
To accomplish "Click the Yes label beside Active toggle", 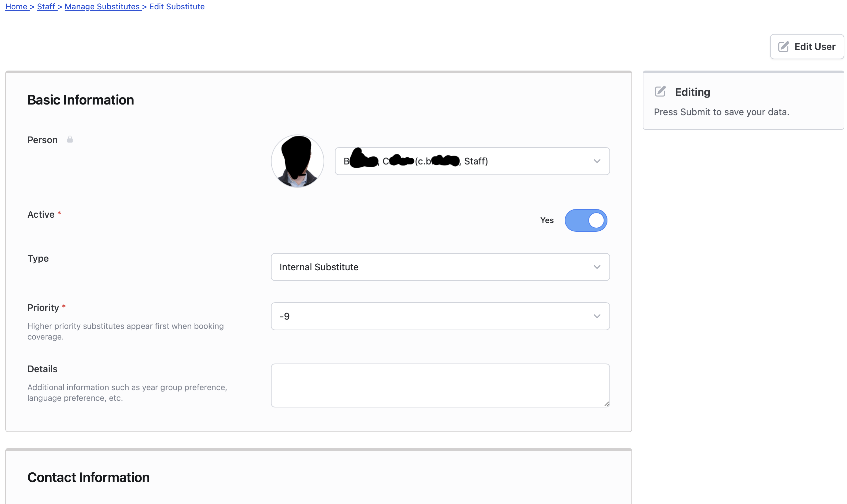I will [x=546, y=220].
